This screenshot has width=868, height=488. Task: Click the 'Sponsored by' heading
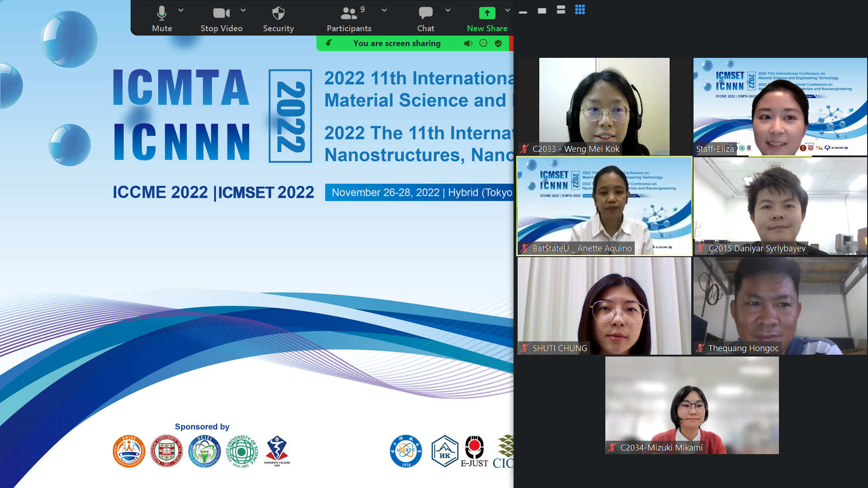click(202, 427)
